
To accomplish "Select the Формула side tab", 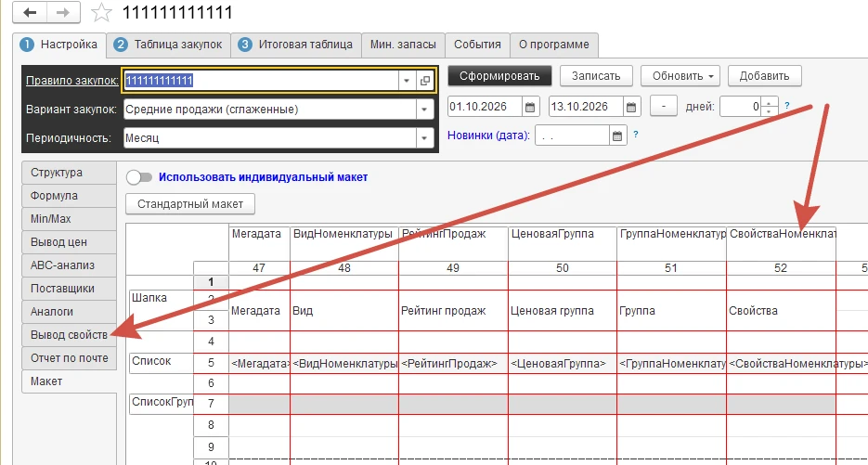I will 69,196.
